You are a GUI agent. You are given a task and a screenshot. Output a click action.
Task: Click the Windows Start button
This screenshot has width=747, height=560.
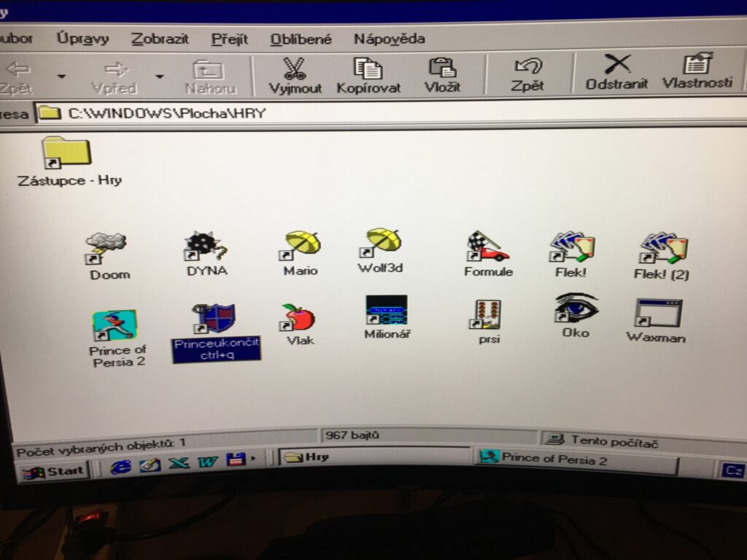[x=54, y=472]
